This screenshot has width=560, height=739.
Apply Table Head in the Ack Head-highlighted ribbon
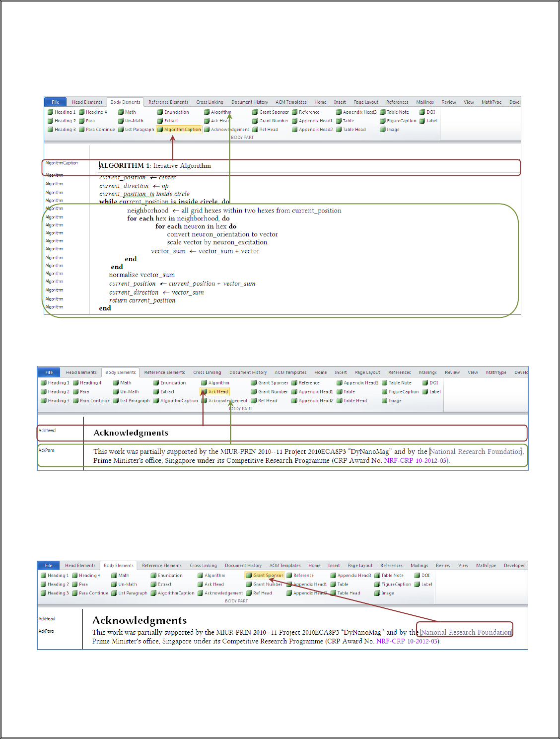(351, 401)
